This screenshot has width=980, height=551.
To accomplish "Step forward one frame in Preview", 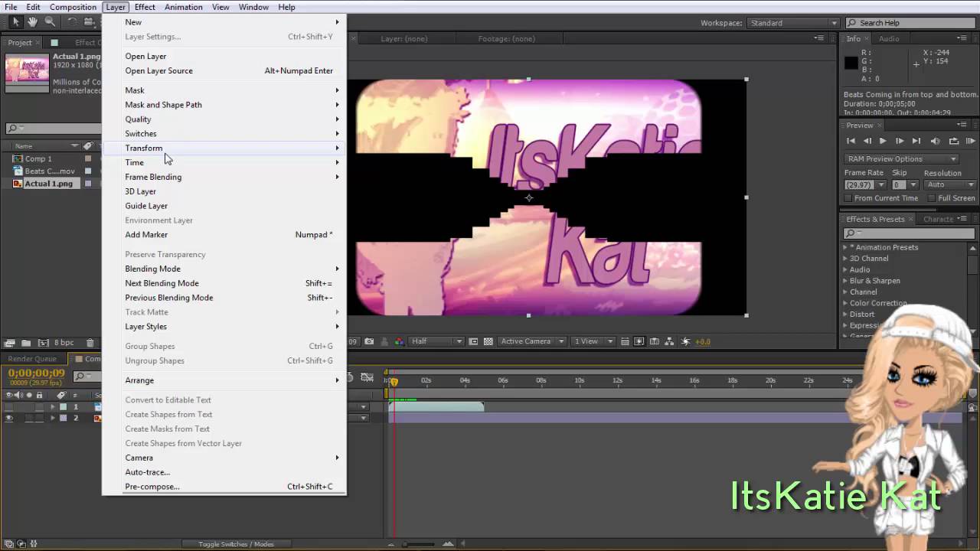I will 900,141.
